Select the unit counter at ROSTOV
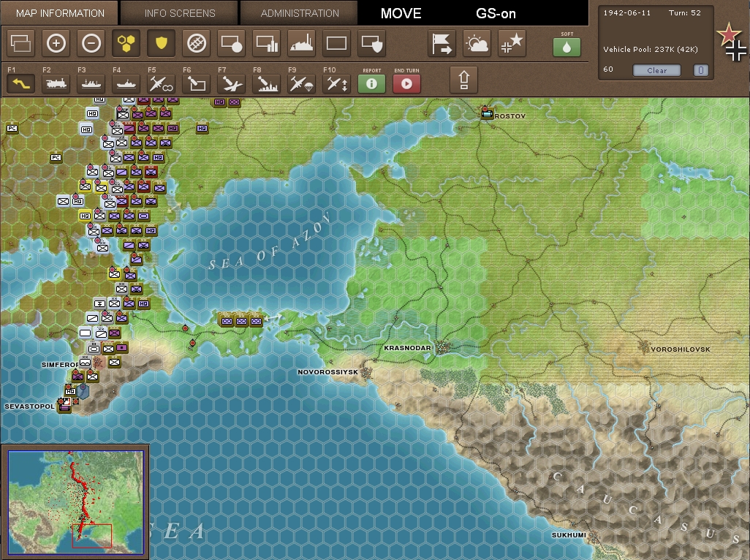Viewport: 750px width, 560px height. pos(487,113)
